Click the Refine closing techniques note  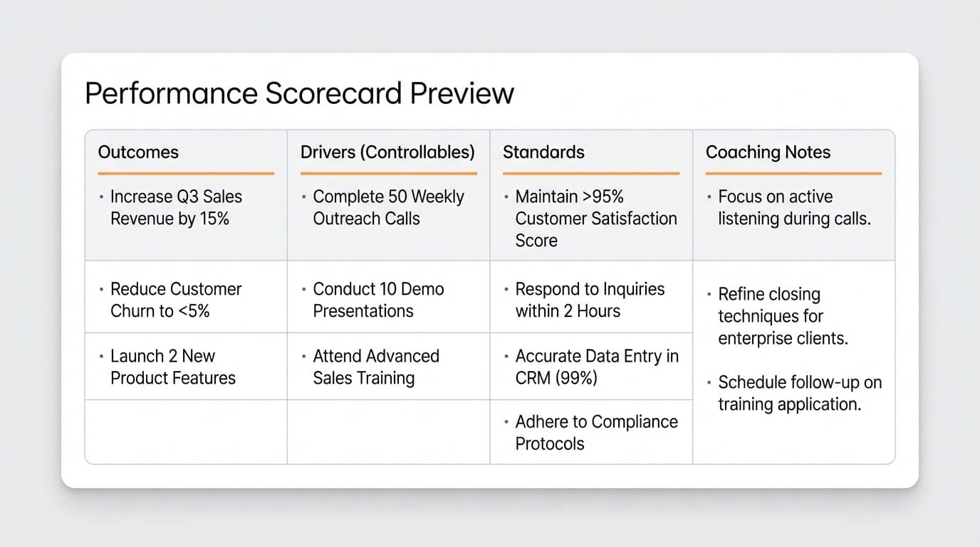pos(782,316)
